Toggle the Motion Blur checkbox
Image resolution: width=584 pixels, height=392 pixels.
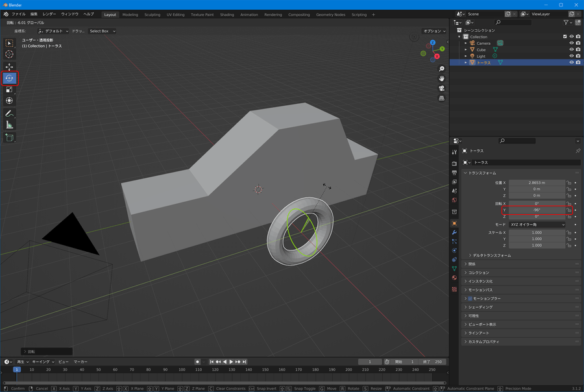coord(470,299)
